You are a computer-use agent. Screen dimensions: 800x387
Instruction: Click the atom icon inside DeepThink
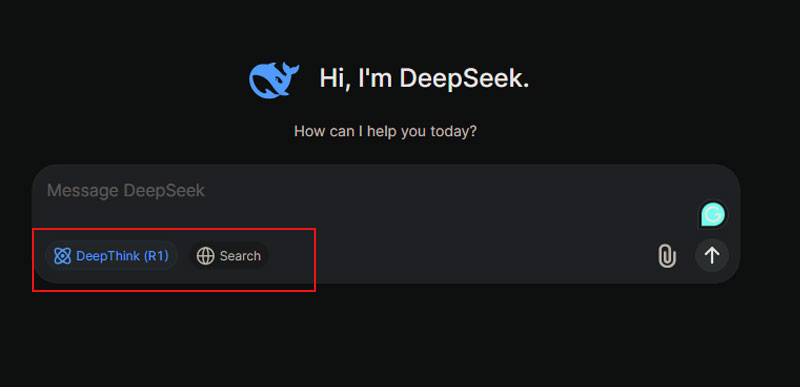62,256
